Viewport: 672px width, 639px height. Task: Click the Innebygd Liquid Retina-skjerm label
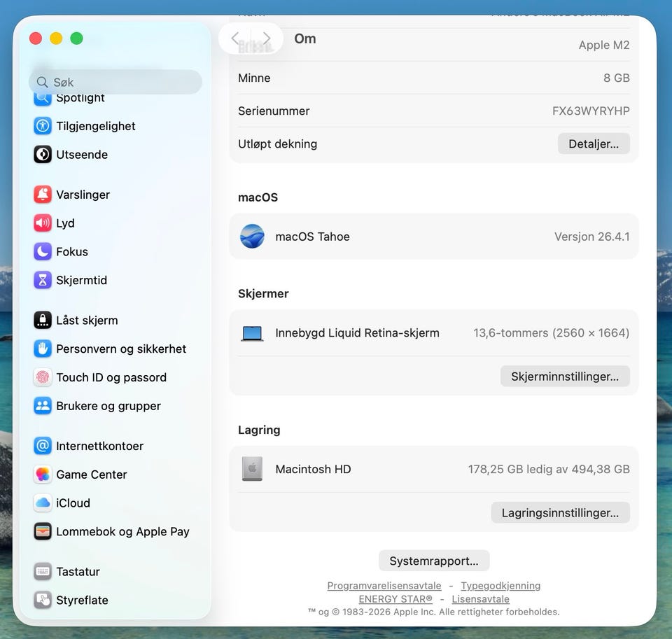coord(357,333)
